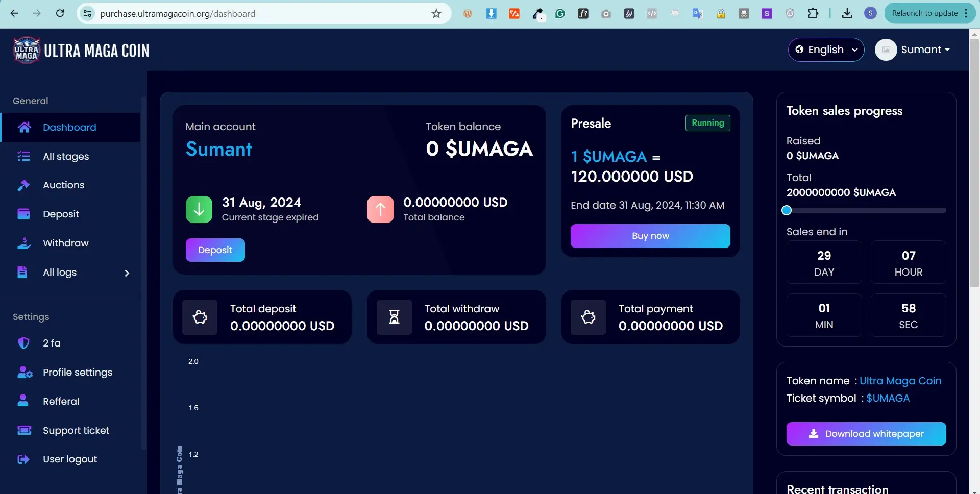Click the Total withdraw hourglass icon
This screenshot has width=980, height=494.
394,317
